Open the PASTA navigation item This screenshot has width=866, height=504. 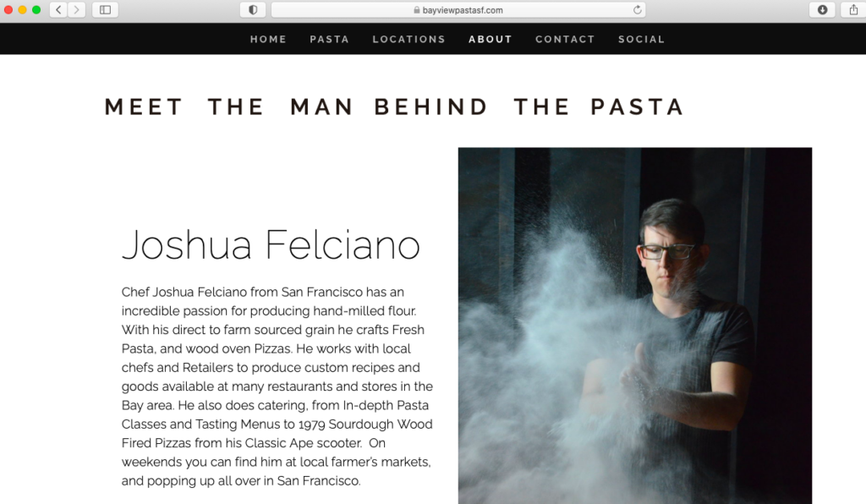(x=329, y=39)
